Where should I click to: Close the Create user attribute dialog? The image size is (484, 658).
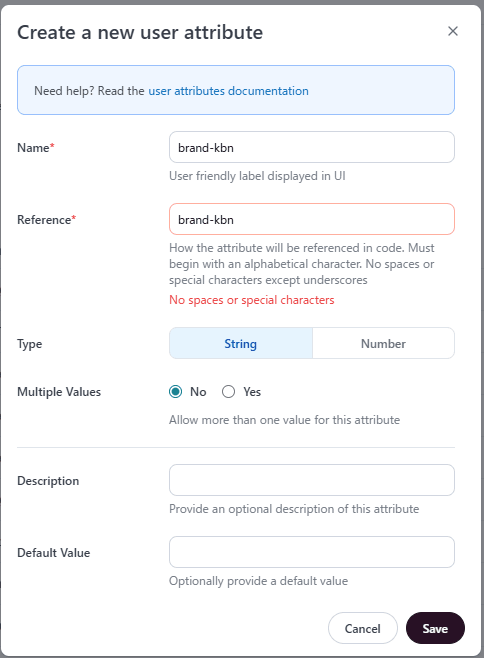pyautogui.click(x=453, y=31)
